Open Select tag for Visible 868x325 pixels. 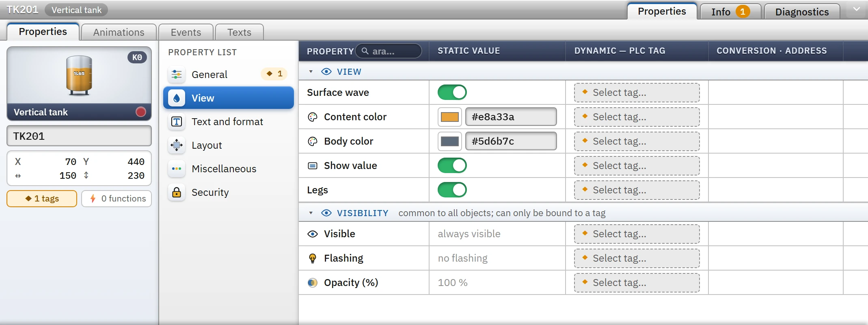[x=637, y=234]
